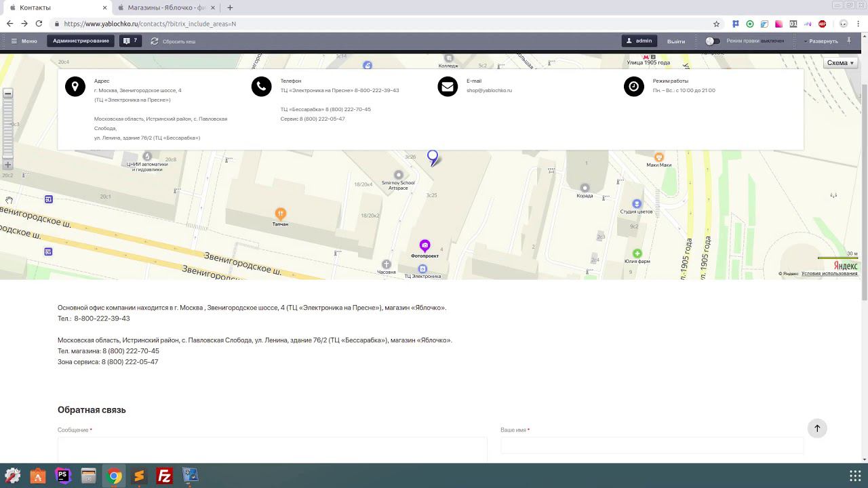The image size is (868, 488).
Task: Click the address bar URL
Action: tap(150, 24)
